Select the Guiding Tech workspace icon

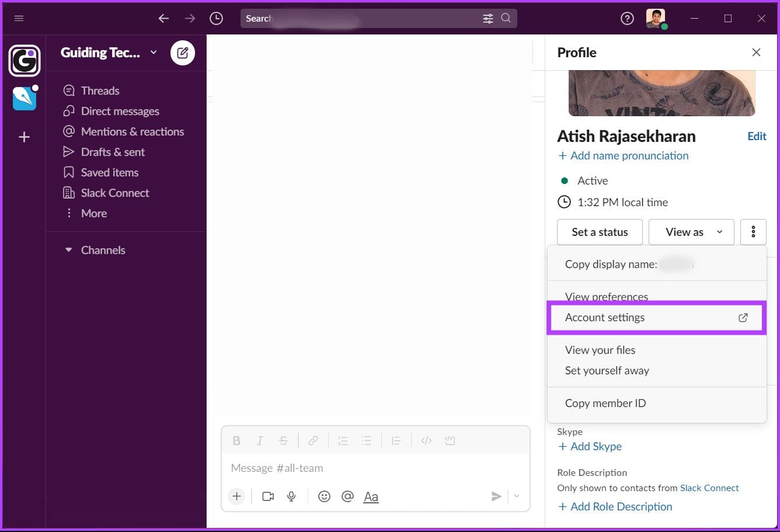pyautogui.click(x=25, y=61)
